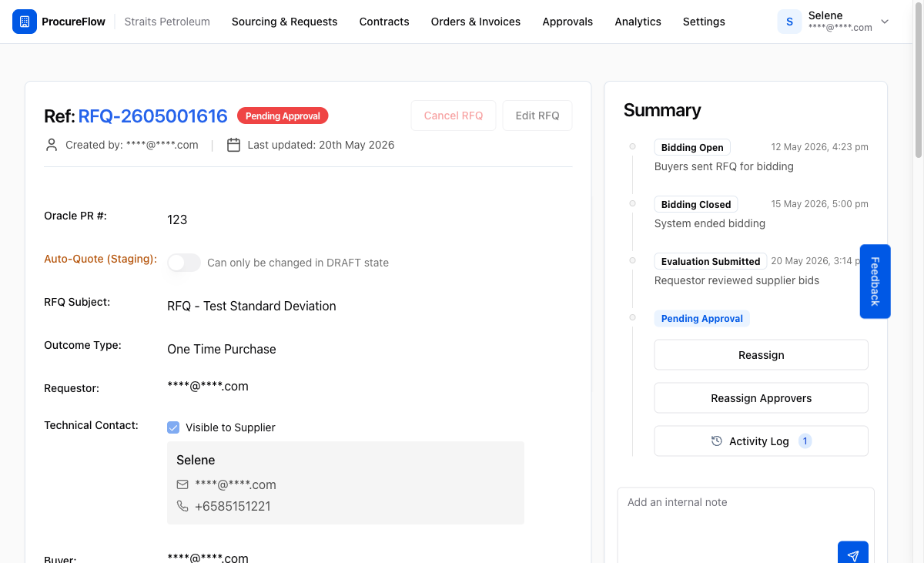Viewport: 924px width, 563px height.
Task: Click the history clock icon on Activity Log
Action: (x=717, y=441)
